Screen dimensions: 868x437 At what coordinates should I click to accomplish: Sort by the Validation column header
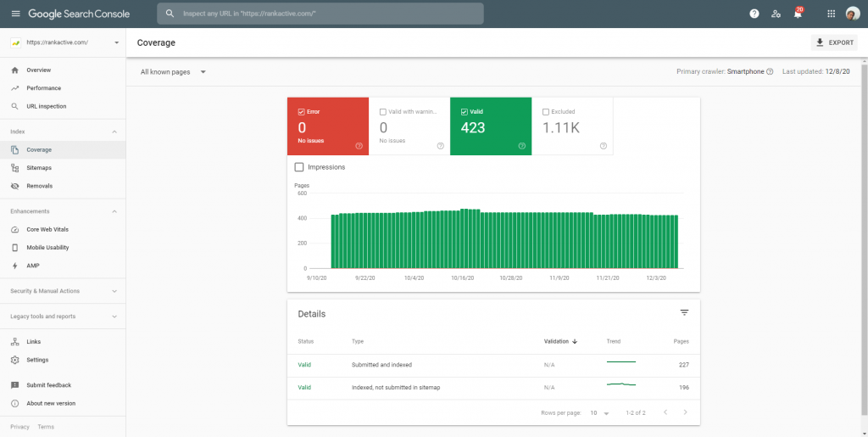point(560,342)
